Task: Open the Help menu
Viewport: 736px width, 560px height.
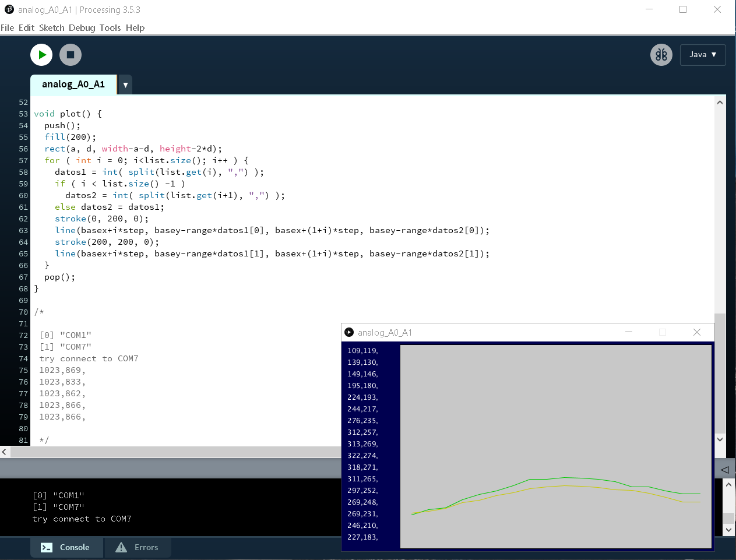Action: point(135,28)
